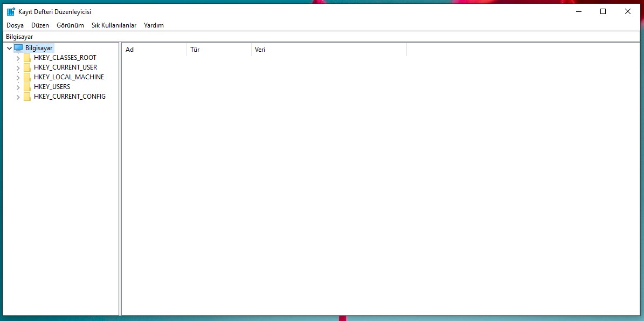Click the HKEY_CURRENT_USER folder icon
This screenshot has height=321, width=644.
(27, 67)
